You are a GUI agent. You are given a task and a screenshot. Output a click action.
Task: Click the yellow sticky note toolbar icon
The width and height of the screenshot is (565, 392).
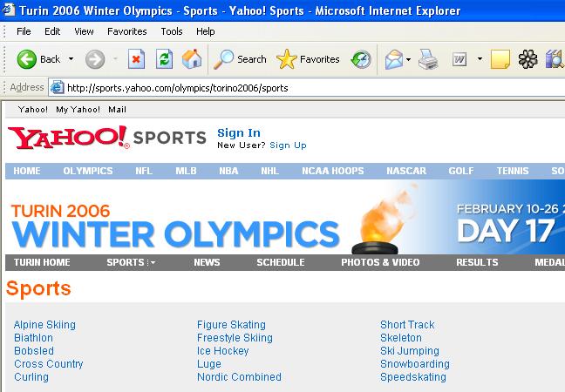[x=500, y=59]
